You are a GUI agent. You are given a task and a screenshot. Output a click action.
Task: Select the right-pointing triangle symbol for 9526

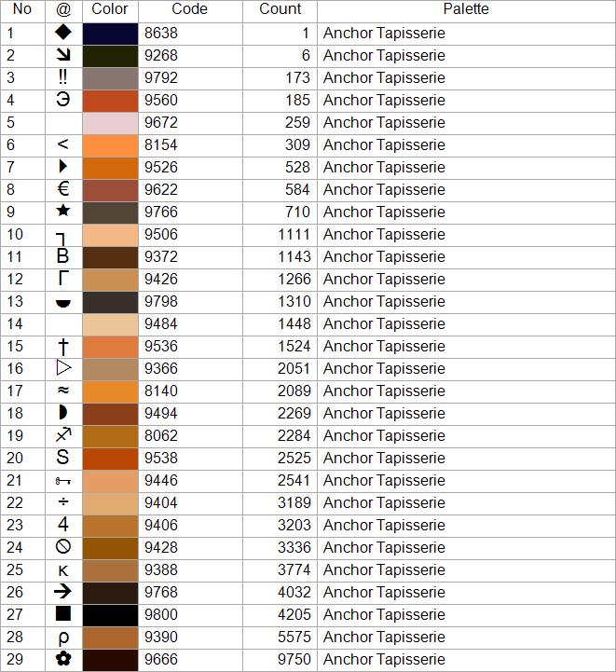pyautogui.click(x=63, y=166)
